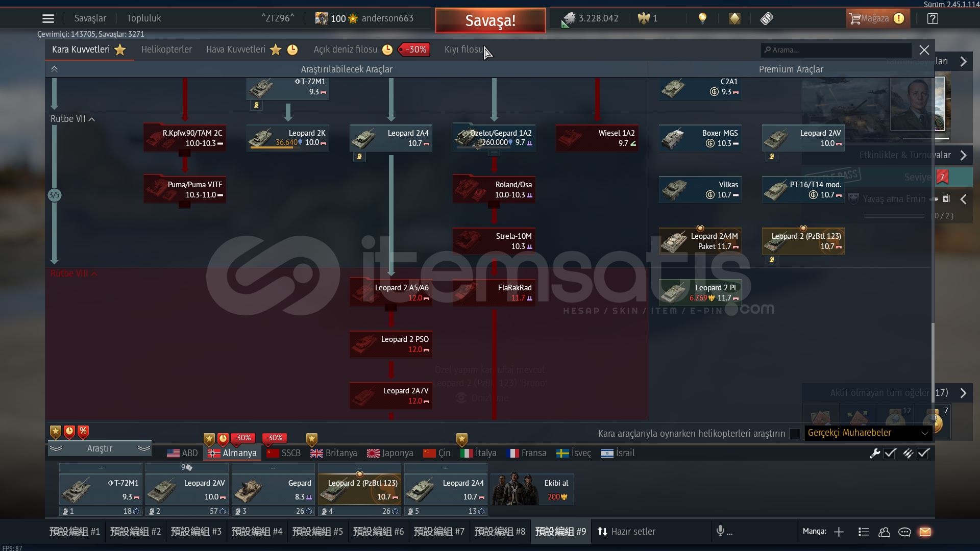This screenshot has width=980, height=551.
Task: Select the Leopard 2A7V vehicle
Action: click(391, 395)
